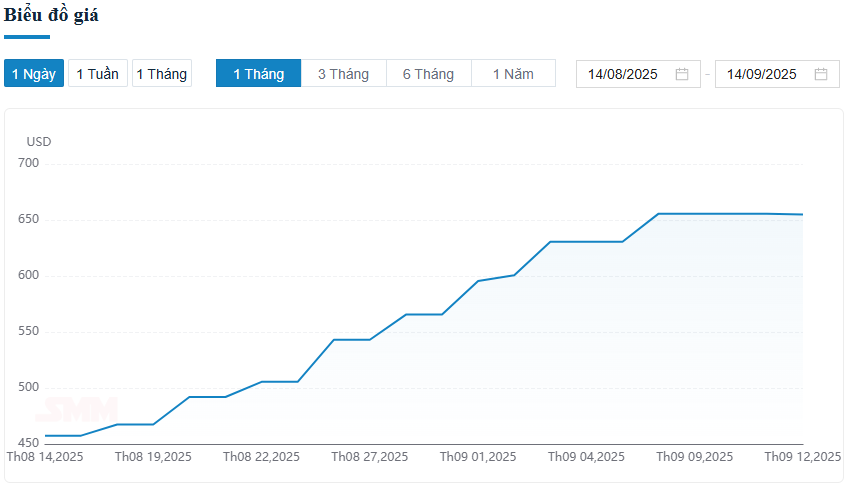
Task: Choose the 1 Tháng interval beside 1 Tuần
Action: tap(162, 74)
